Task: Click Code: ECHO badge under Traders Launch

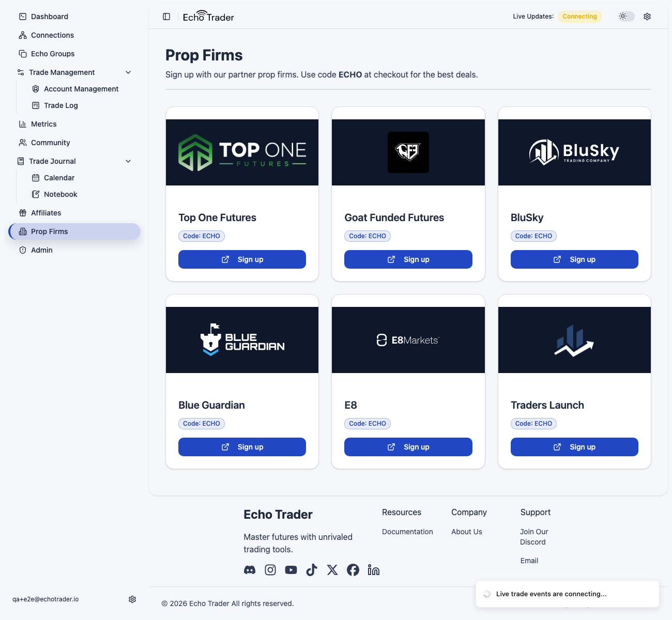Action: click(x=533, y=424)
